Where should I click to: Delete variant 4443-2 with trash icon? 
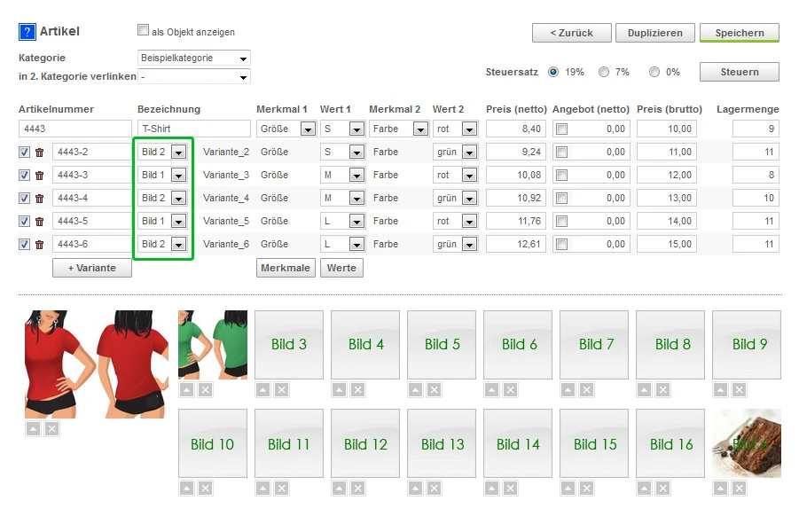(39, 153)
